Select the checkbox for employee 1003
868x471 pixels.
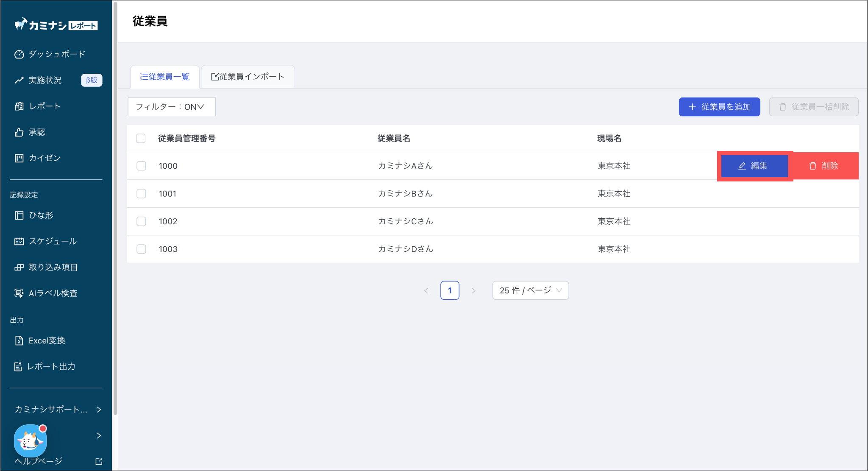141,249
